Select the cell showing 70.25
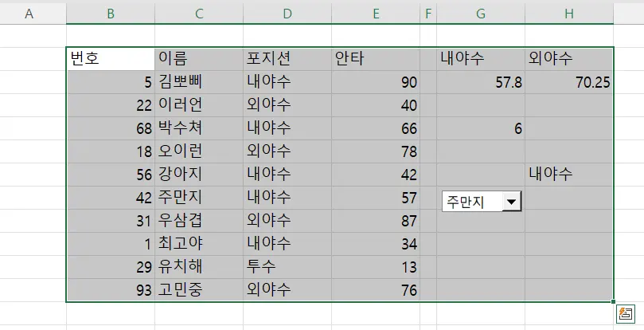The width and height of the screenshot is (644, 330). [569, 82]
